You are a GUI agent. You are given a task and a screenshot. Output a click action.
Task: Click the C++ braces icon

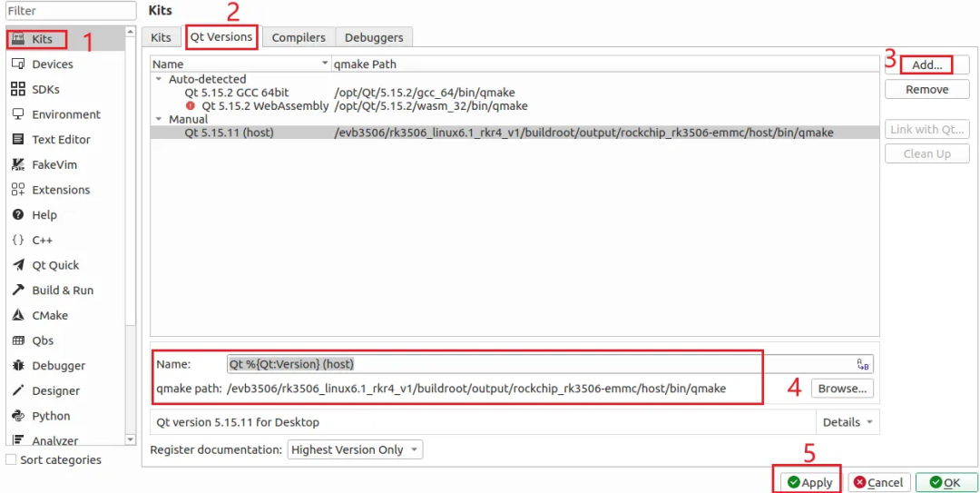tap(18, 240)
